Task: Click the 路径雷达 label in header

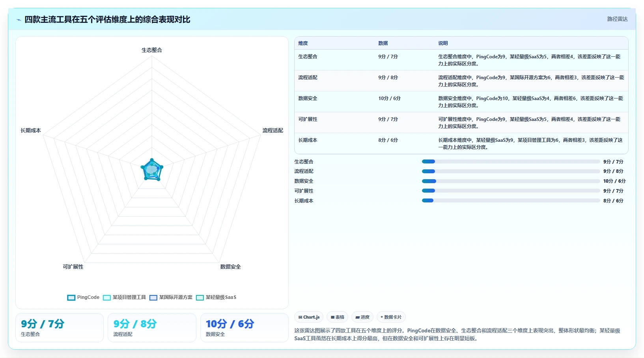Action: click(x=617, y=19)
